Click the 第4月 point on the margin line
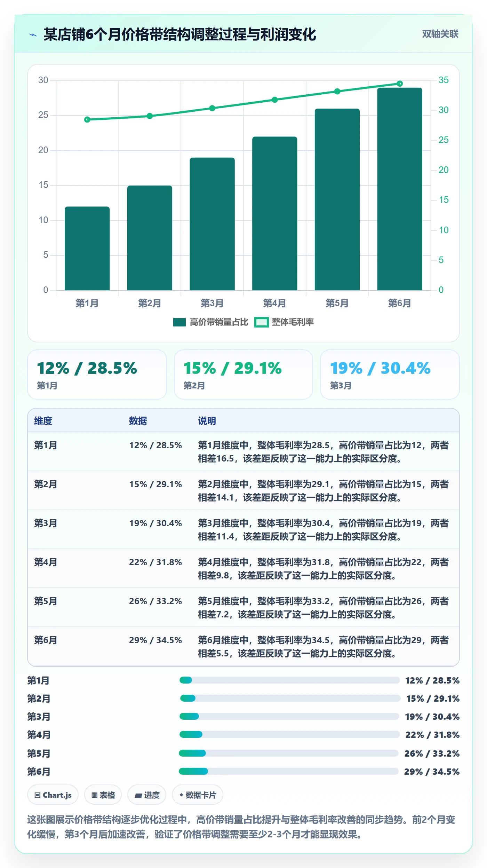The width and height of the screenshot is (487, 868). point(275,100)
